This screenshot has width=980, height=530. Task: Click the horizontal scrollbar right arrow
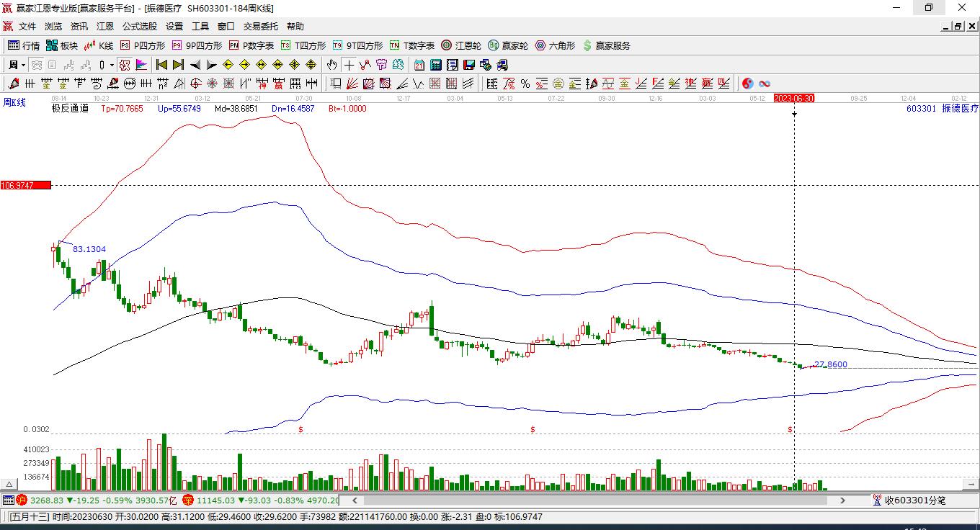[x=842, y=500]
